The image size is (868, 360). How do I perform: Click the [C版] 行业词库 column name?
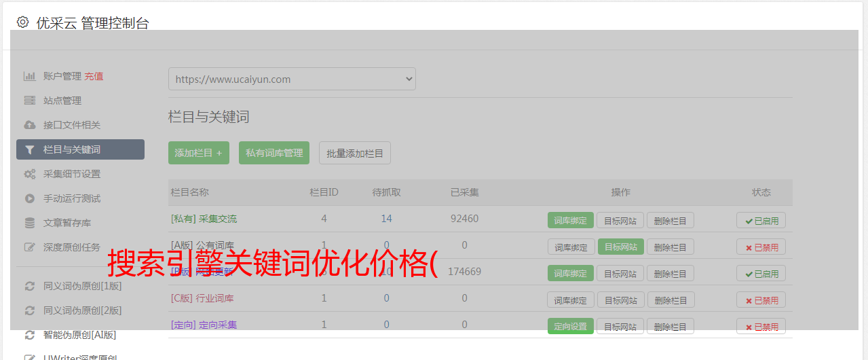tap(202, 298)
